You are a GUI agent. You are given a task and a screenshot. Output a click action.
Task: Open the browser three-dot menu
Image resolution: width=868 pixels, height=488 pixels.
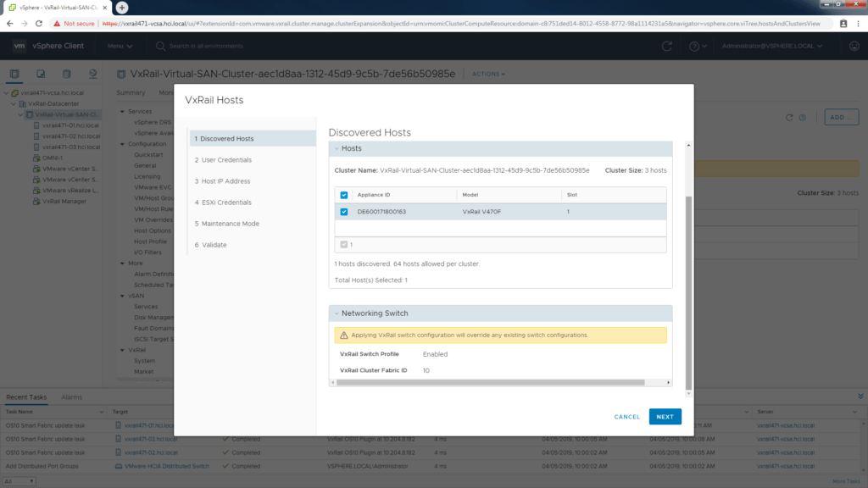click(x=858, y=24)
